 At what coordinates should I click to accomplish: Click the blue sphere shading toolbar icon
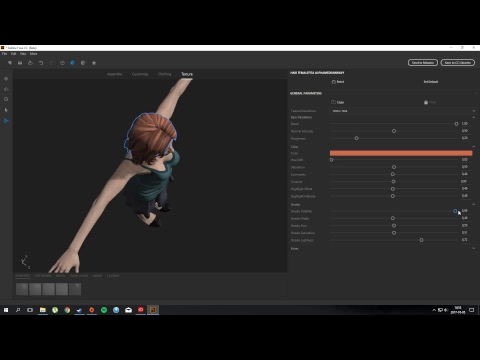pyautogui.click(x=72, y=63)
